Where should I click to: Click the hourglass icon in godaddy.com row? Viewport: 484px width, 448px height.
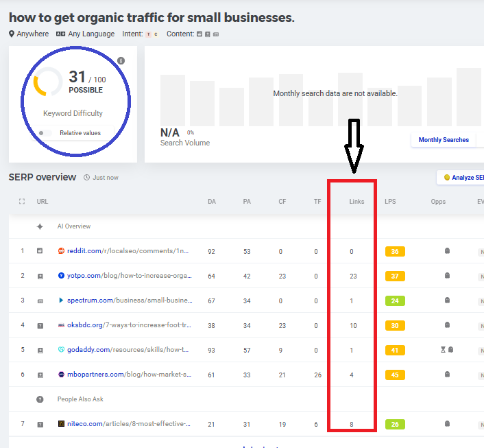click(443, 350)
